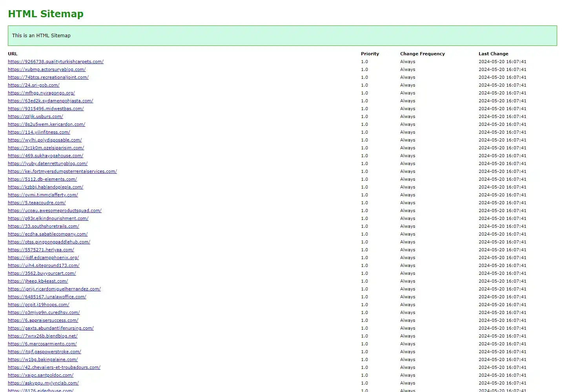Go to the p93r.elkindnourishment.com link
Viewport: 565px width, 392px height.
[x=48, y=218]
